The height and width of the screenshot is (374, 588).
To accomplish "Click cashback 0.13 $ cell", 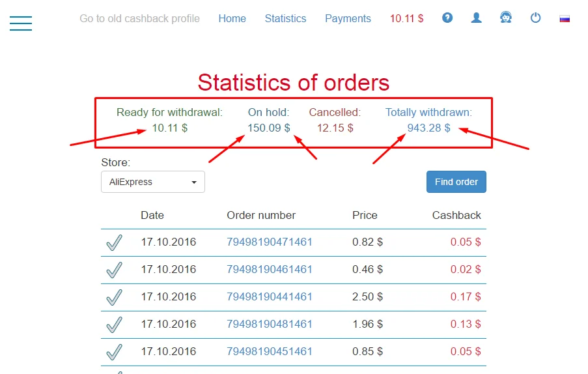I will pyautogui.click(x=466, y=324).
